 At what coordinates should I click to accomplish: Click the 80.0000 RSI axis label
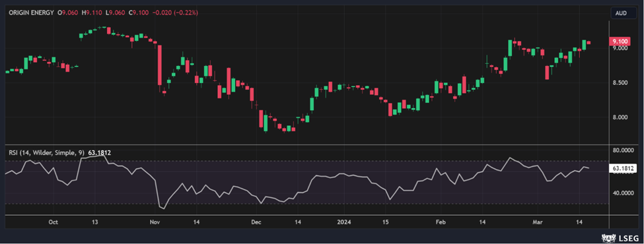coord(623,150)
